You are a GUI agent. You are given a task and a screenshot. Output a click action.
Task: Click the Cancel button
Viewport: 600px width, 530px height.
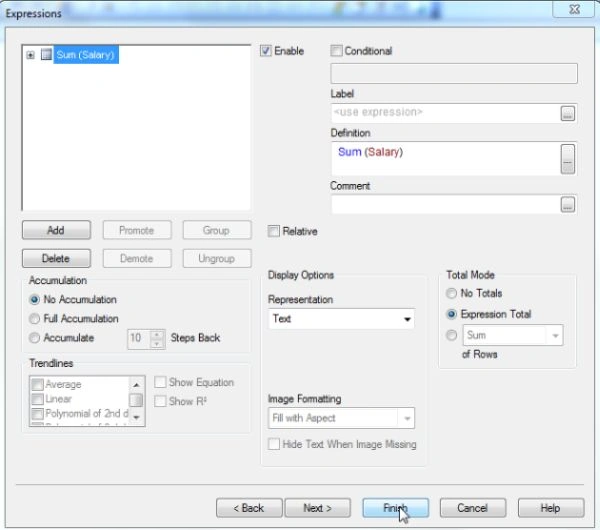click(x=473, y=508)
